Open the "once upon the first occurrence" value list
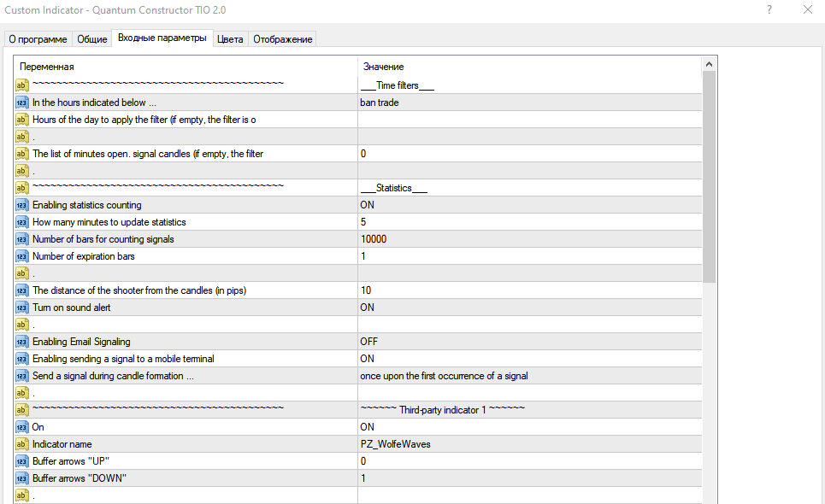The width and height of the screenshot is (825, 504). tap(530, 376)
